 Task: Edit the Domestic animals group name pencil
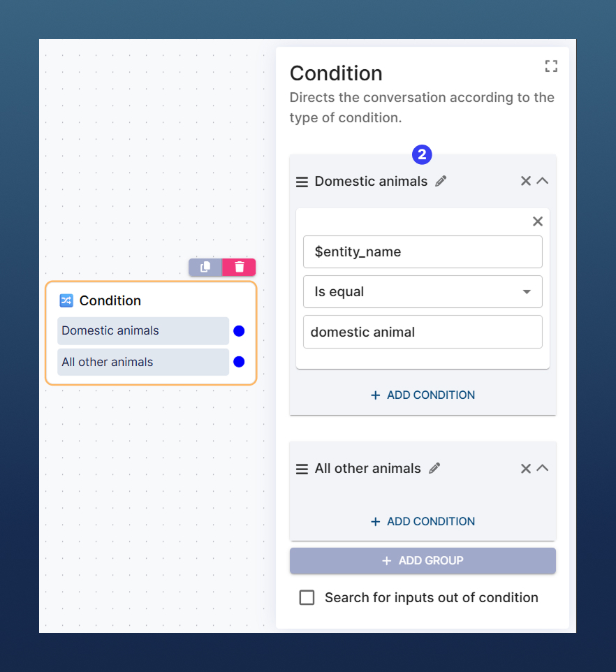[x=441, y=182]
